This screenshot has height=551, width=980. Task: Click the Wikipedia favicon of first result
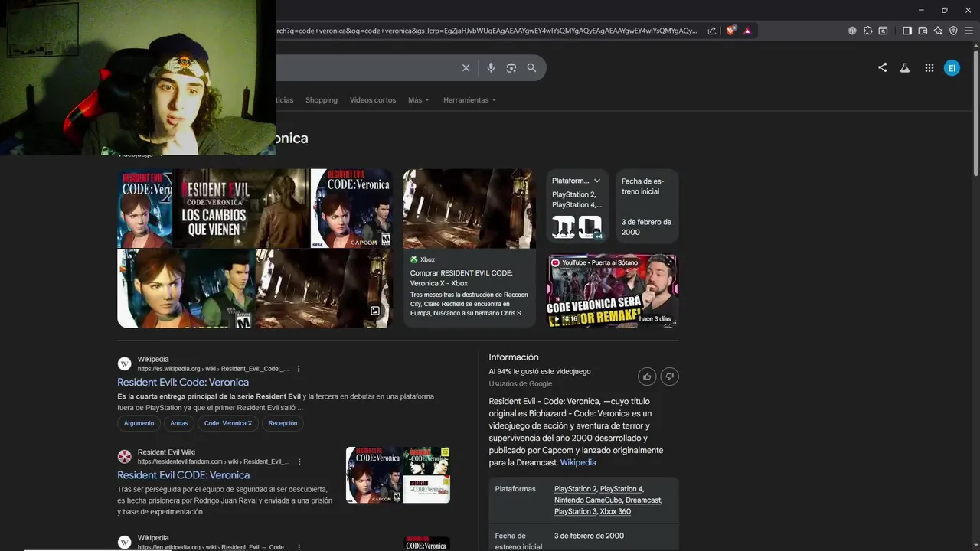coord(124,364)
